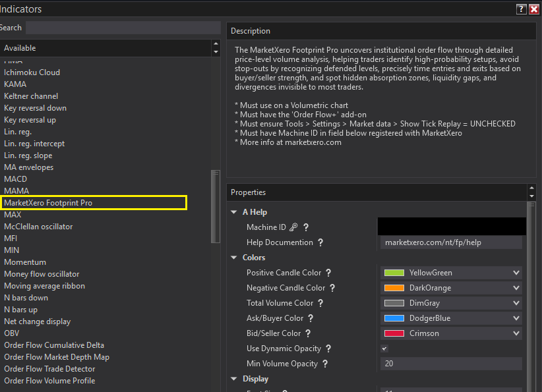Click help icon for Min Volume Opacity
The width and height of the screenshot is (542, 392).
pyautogui.click(x=325, y=364)
